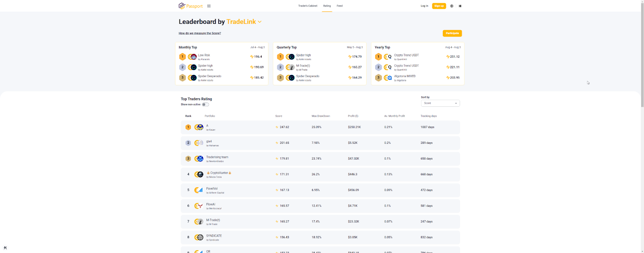644x253 pixels.
Task: Click the 'Jul 4 - Aug 3' date range
Action: click(x=257, y=47)
